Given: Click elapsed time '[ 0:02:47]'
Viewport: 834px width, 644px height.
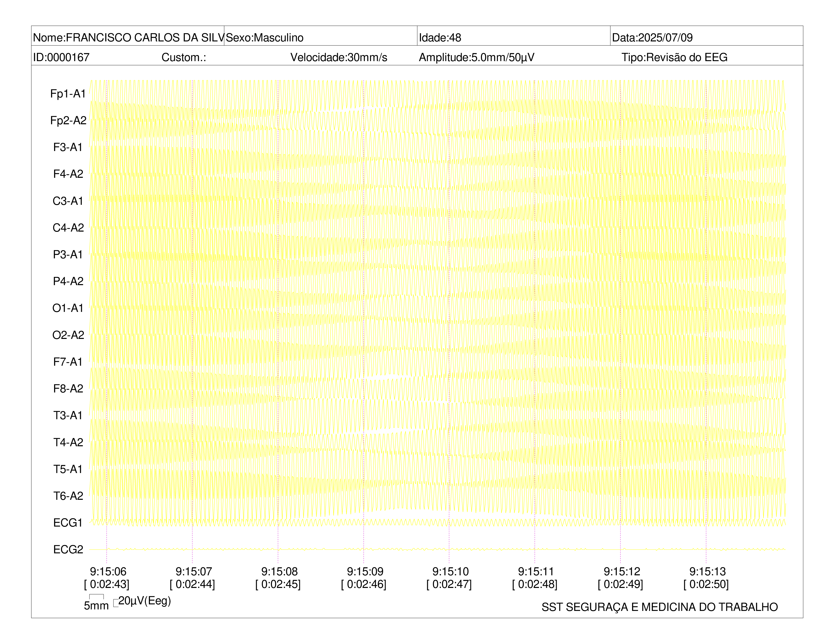Looking at the screenshot, I should pyautogui.click(x=449, y=584).
